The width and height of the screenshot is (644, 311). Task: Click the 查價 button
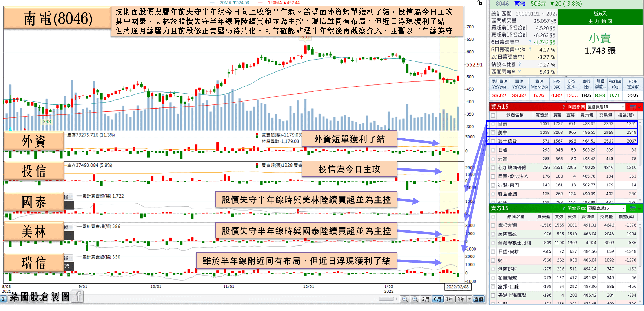[x=479, y=299]
